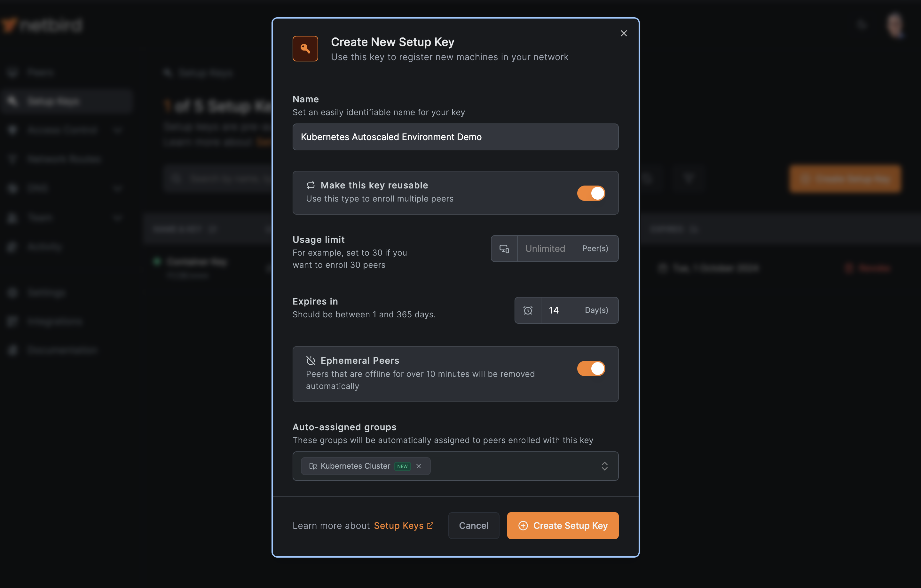This screenshot has height=588, width=921.
Task: Remove the Kubernetes Cluster group tag
Action: [x=418, y=466]
